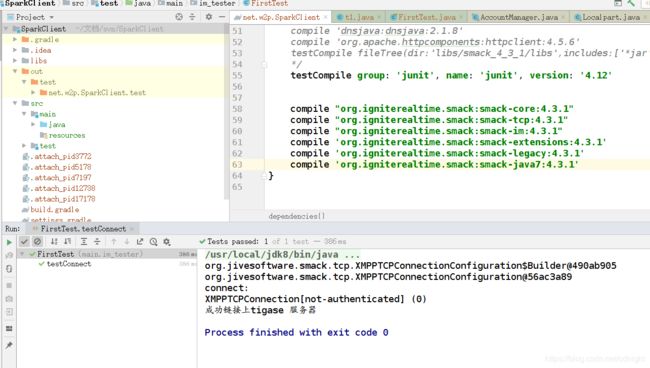Switch to Localpart.java editor tab

611,17
